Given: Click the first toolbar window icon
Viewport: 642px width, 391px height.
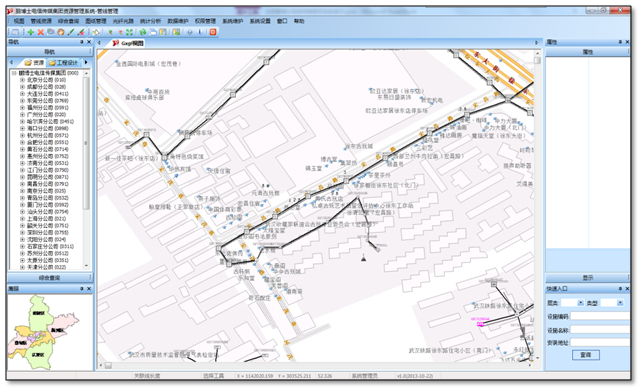Looking at the screenshot, I should point(15,32).
